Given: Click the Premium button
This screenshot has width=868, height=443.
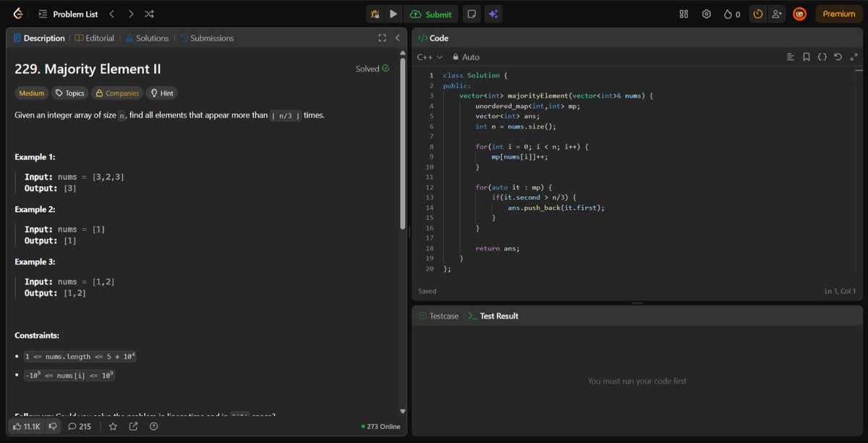Looking at the screenshot, I should point(839,14).
